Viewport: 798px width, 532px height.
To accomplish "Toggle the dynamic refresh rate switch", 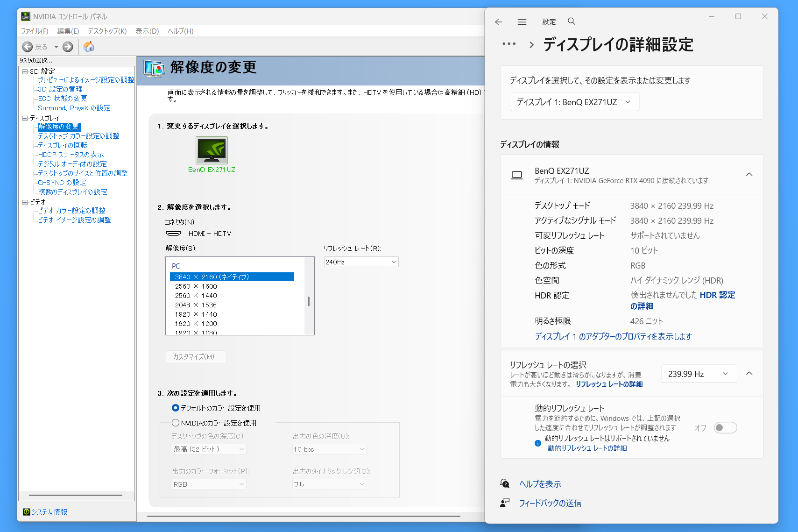I will pos(725,428).
